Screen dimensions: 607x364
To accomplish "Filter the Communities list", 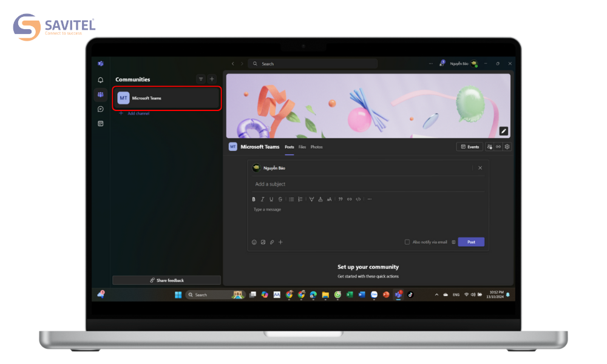I will click(201, 79).
